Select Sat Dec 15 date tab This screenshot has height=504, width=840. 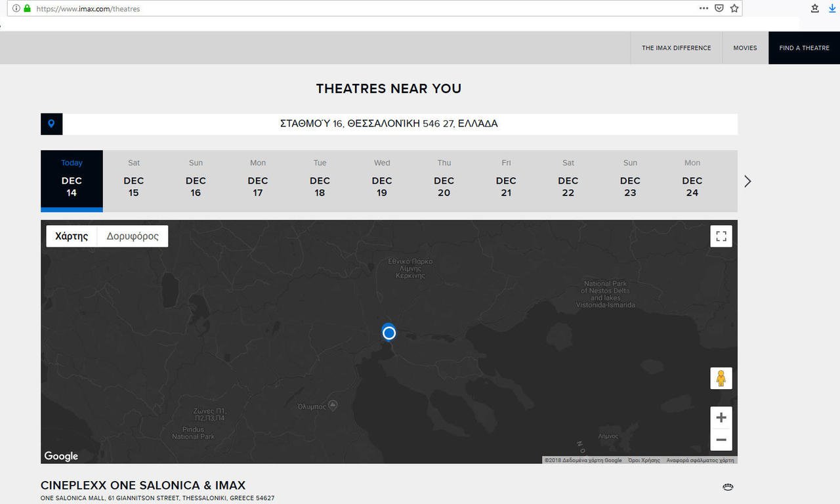134,180
